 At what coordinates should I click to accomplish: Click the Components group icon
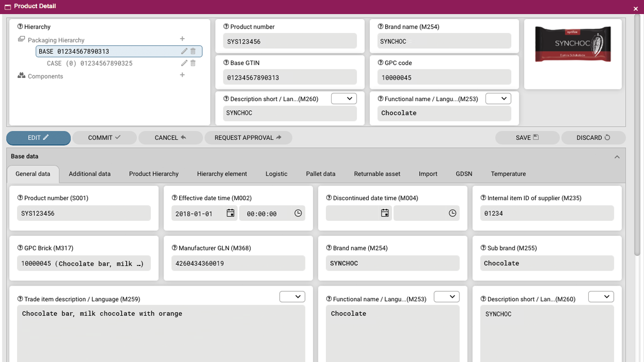(21, 75)
